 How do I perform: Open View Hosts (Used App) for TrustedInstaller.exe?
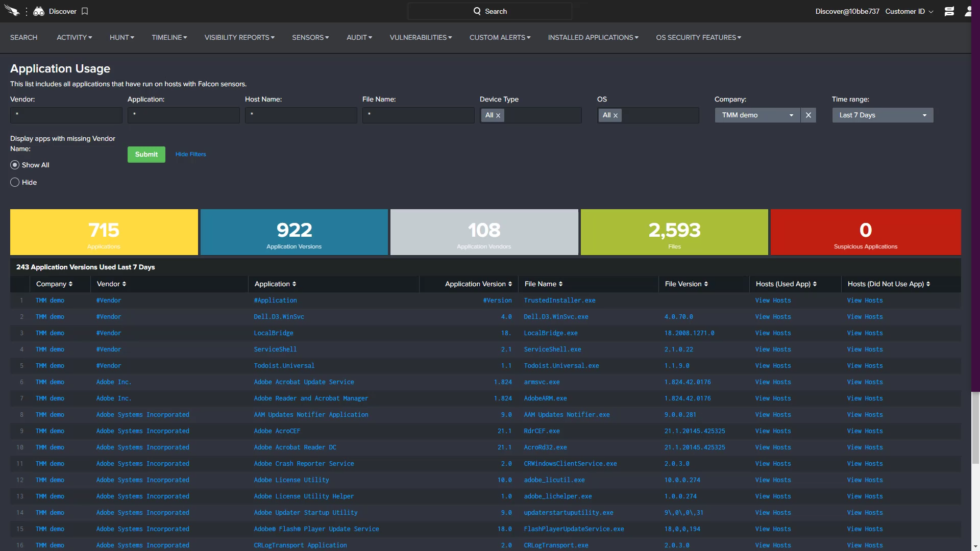coord(773,300)
